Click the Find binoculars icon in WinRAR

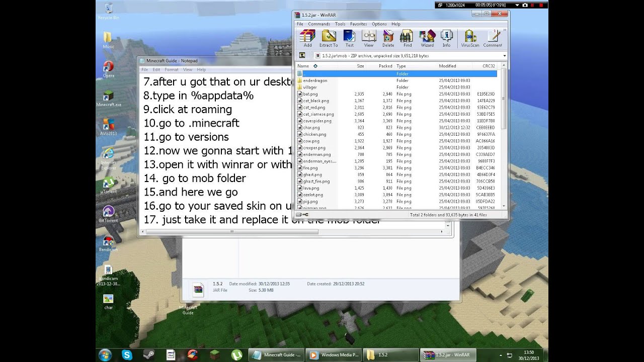(407, 38)
